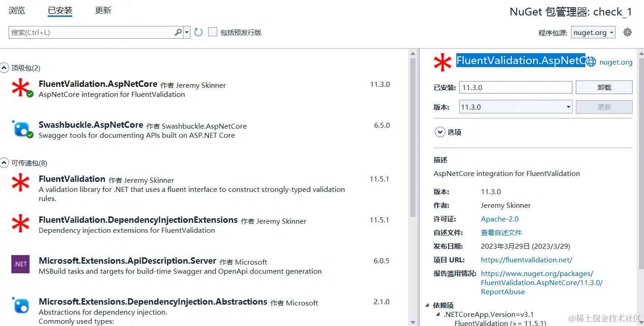The height and width of the screenshot is (326, 644).
Task: Click version 2.1.0 of DependencyInjection.Abstractions
Action: (381, 301)
